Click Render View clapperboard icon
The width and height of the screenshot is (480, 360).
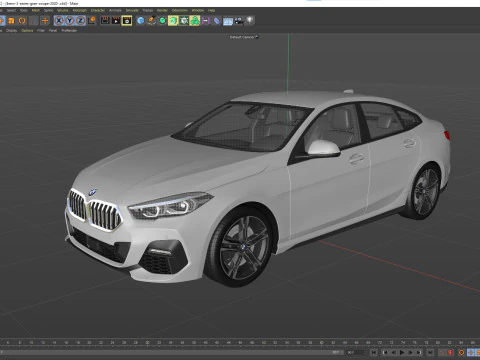[x=105, y=21]
